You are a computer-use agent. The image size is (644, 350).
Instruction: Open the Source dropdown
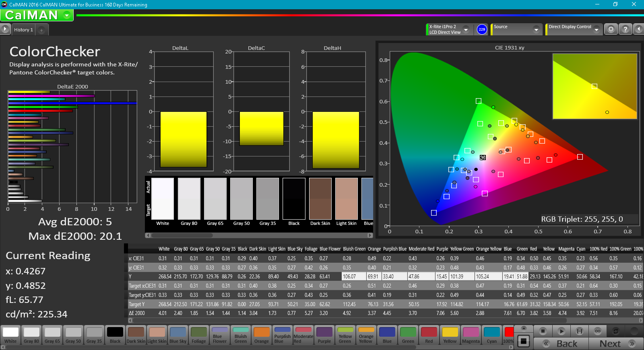click(x=536, y=29)
